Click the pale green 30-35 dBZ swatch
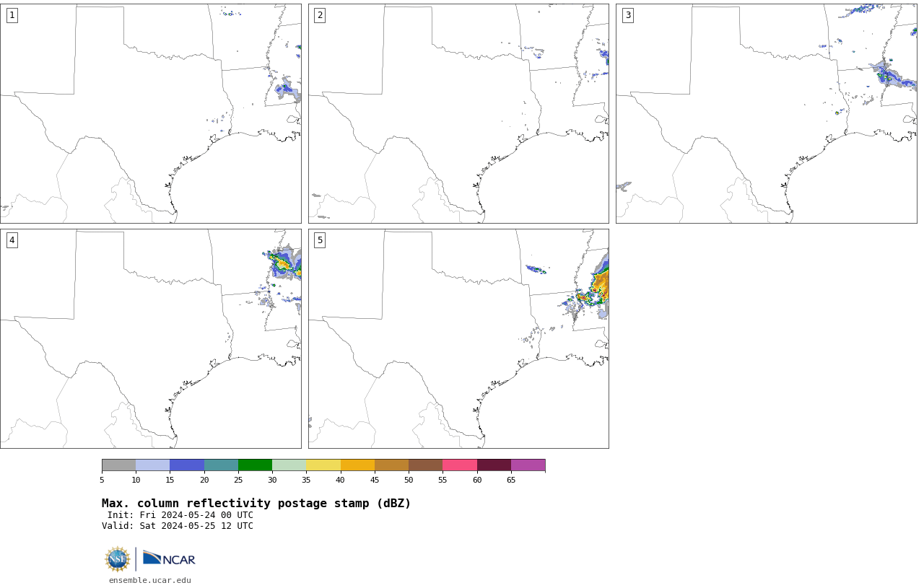The image size is (924, 588). click(289, 465)
